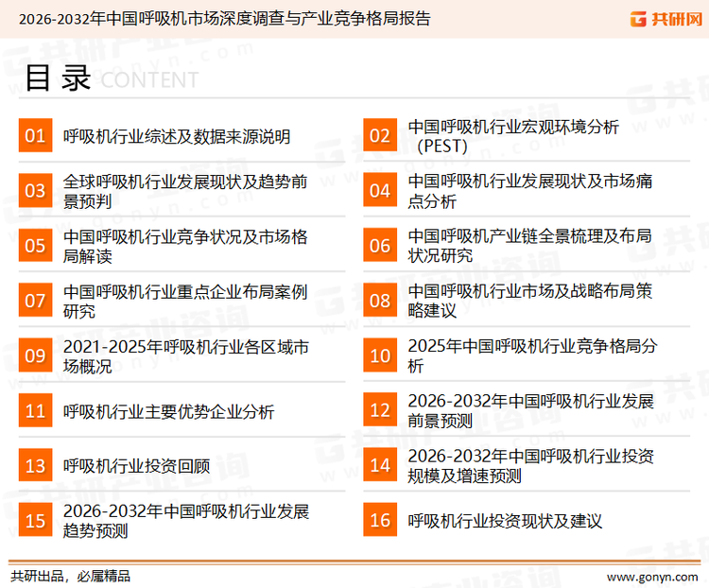This screenshot has height=588, width=709.
Task: Click the orange 05 number box
Action: tap(35, 245)
